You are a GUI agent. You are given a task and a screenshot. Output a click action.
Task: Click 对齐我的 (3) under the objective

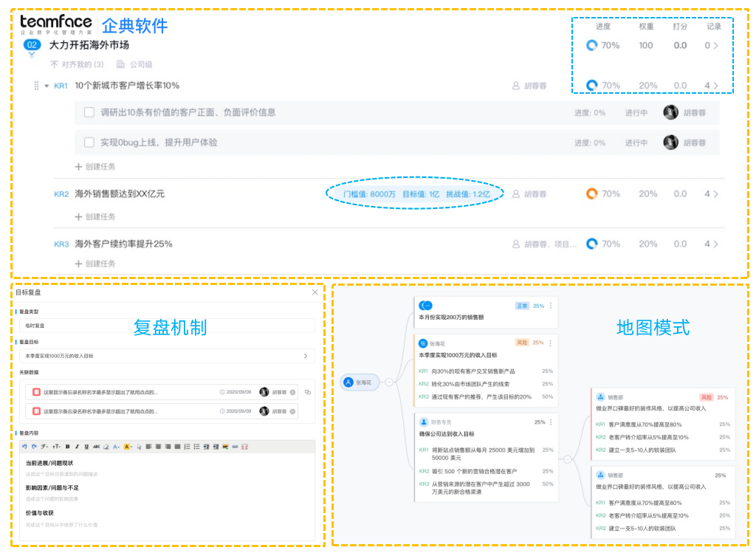pyautogui.click(x=77, y=65)
